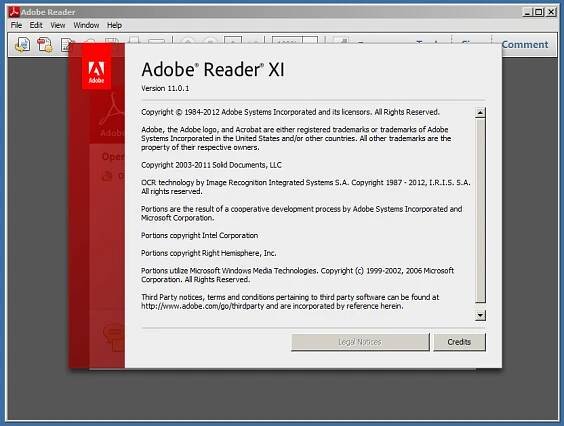Click the scroll down arrow in About dialog
The width and height of the screenshot is (564, 426).
[480, 316]
